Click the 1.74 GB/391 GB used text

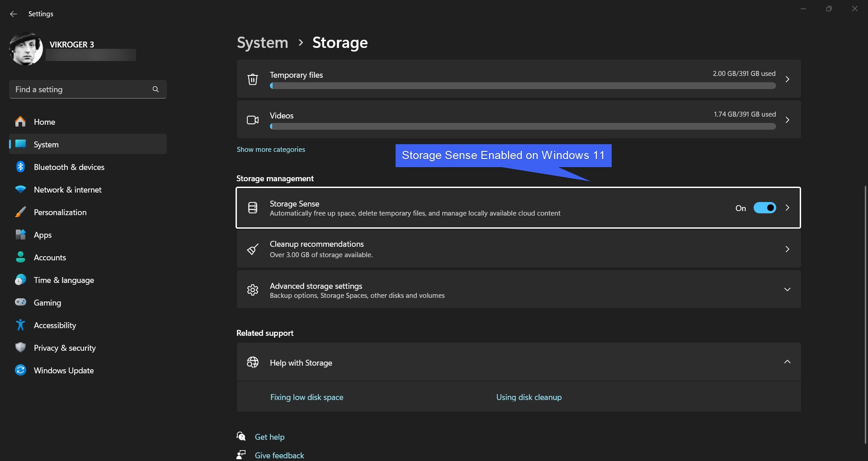[x=745, y=114]
